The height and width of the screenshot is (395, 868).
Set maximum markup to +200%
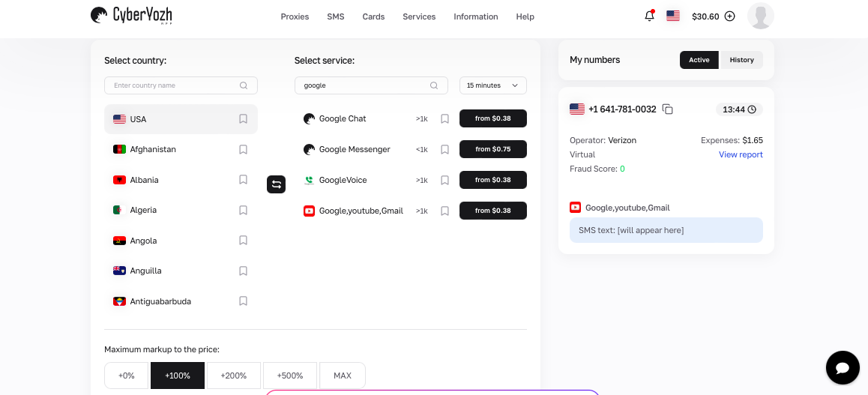[234, 376]
